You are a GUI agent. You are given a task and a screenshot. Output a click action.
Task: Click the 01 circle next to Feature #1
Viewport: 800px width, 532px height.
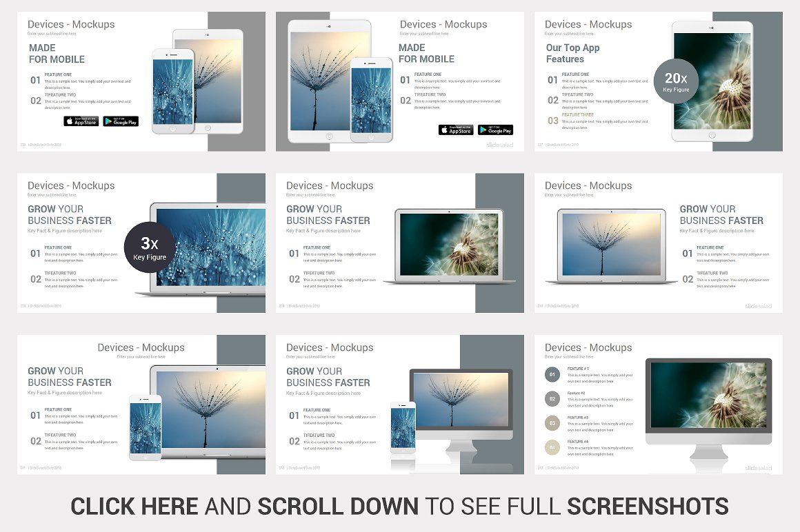[552, 375]
